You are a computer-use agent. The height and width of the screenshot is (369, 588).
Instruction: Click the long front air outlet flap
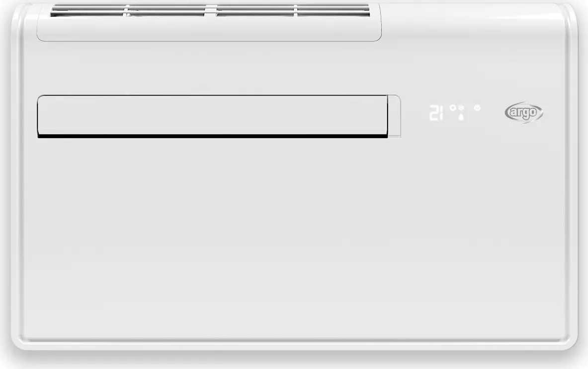click(213, 116)
